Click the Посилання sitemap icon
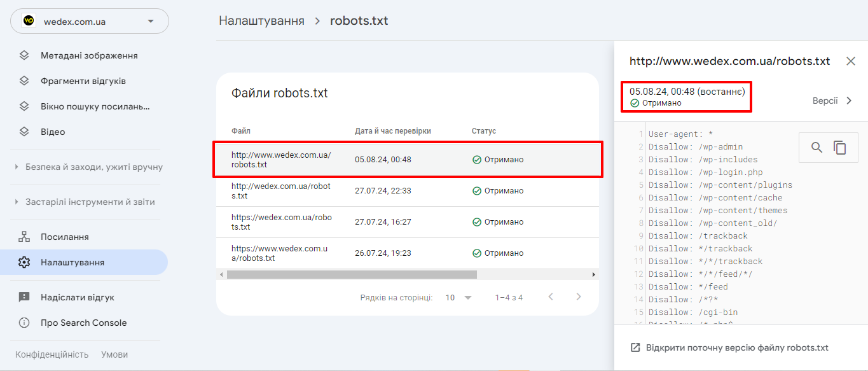Screen dimensions: 868x371 [x=24, y=237]
